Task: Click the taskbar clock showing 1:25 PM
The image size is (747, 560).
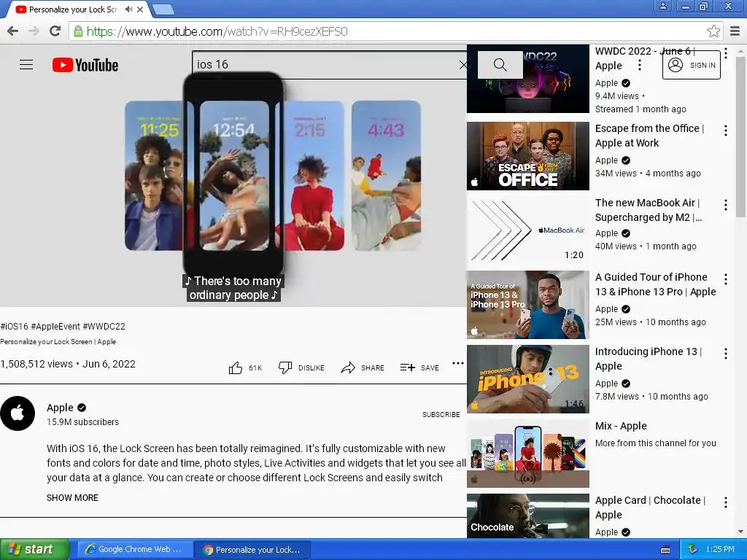Action: coord(720,549)
